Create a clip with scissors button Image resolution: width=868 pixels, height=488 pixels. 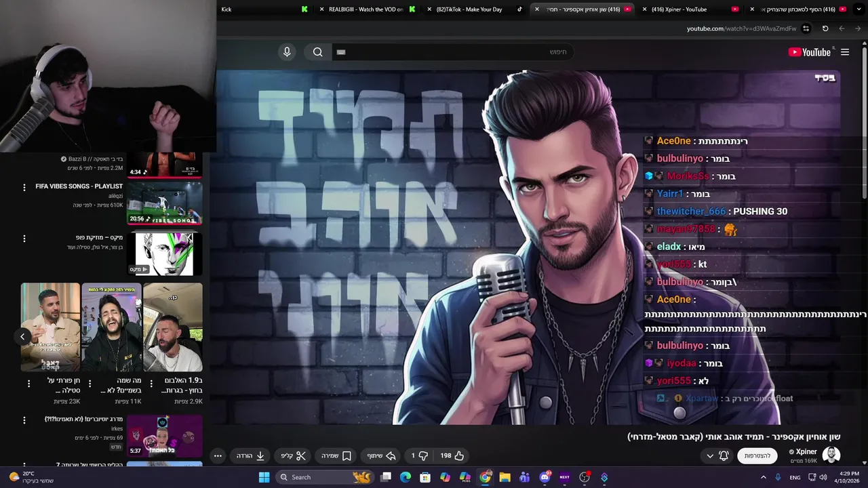coord(294,455)
